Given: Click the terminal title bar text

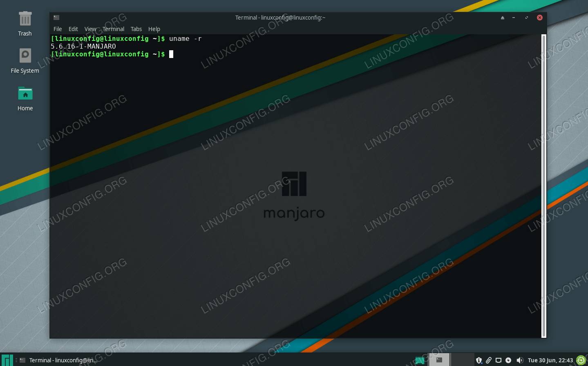Looking at the screenshot, I should click(280, 18).
